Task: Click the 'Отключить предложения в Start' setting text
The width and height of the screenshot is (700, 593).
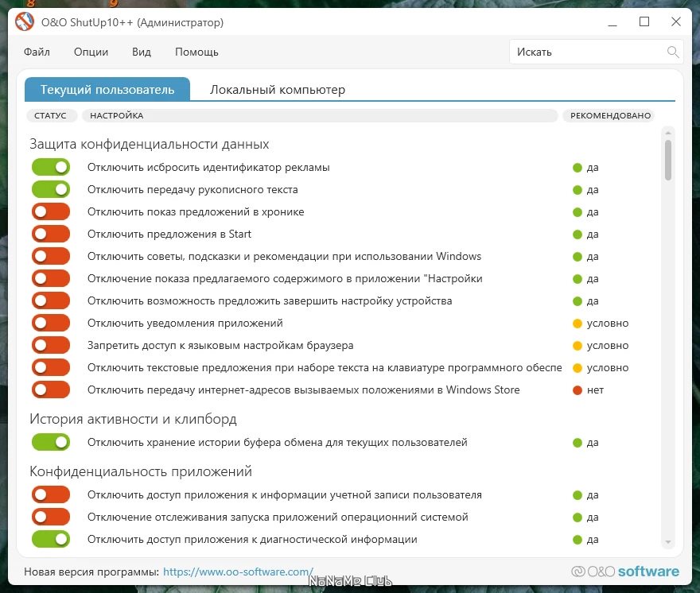Action: point(169,234)
